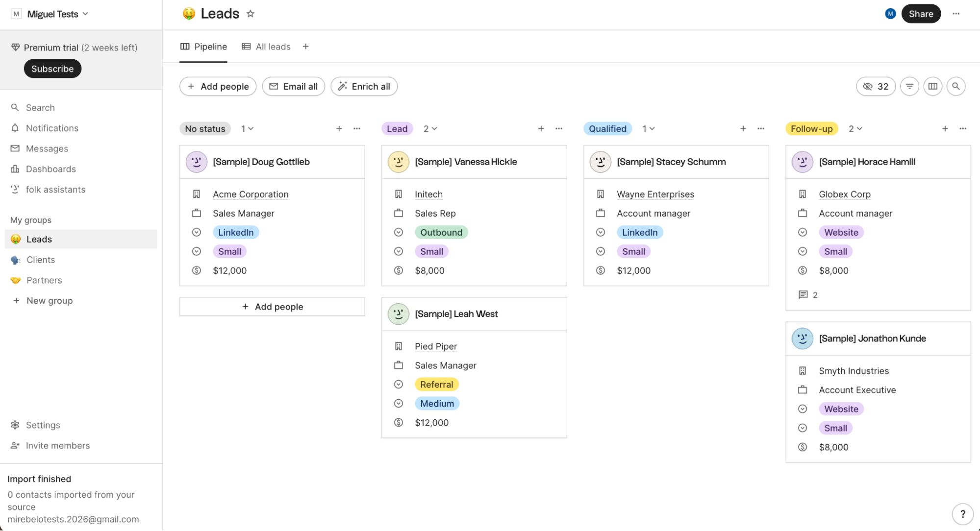The width and height of the screenshot is (980, 531).
Task: Click the Enrich all button
Action: pyautogui.click(x=364, y=87)
